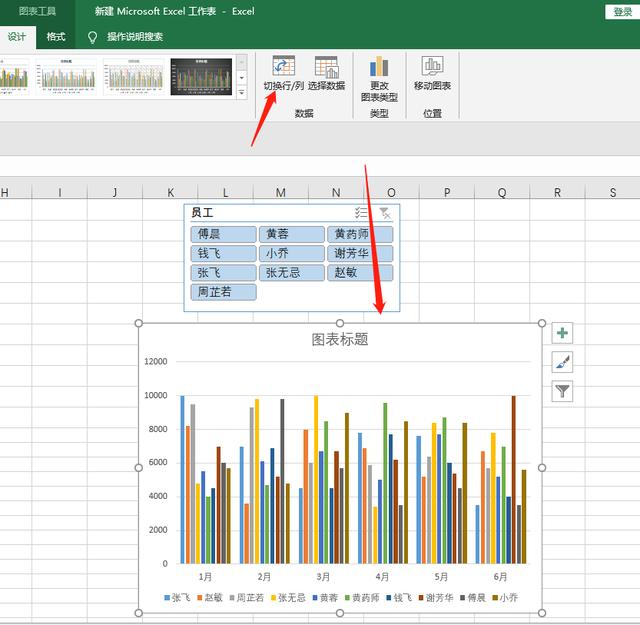Click the 6月 axis label

(500, 577)
